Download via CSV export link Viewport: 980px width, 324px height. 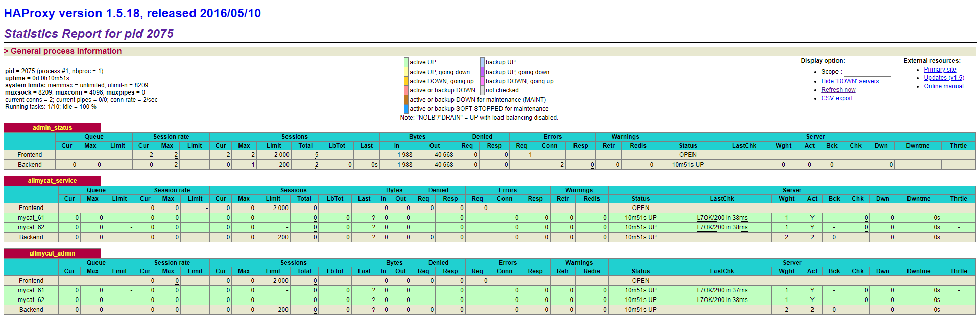pos(836,98)
